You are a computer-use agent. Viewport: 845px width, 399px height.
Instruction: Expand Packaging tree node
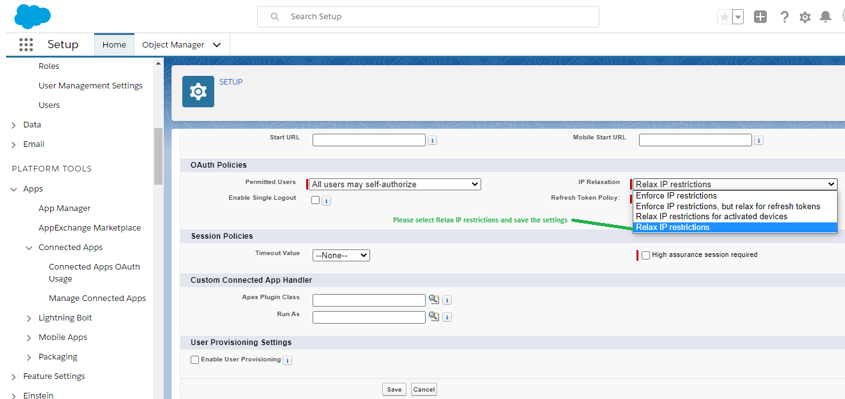click(29, 357)
